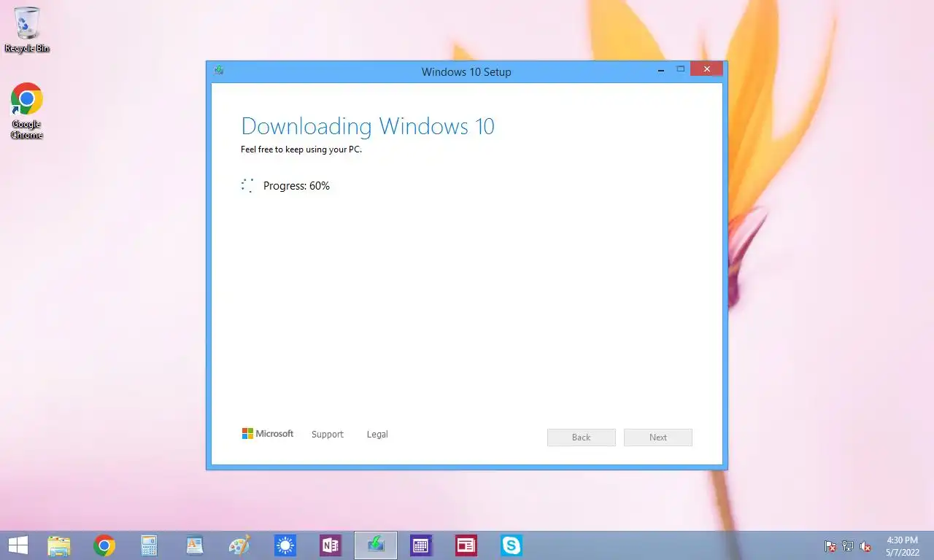Open the Recycle Bin desktop icon
The height and width of the screenshot is (560, 934).
click(27, 30)
